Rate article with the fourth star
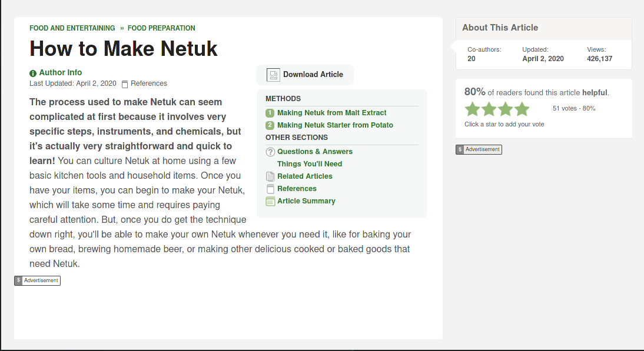The width and height of the screenshot is (644, 351). (522, 109)
